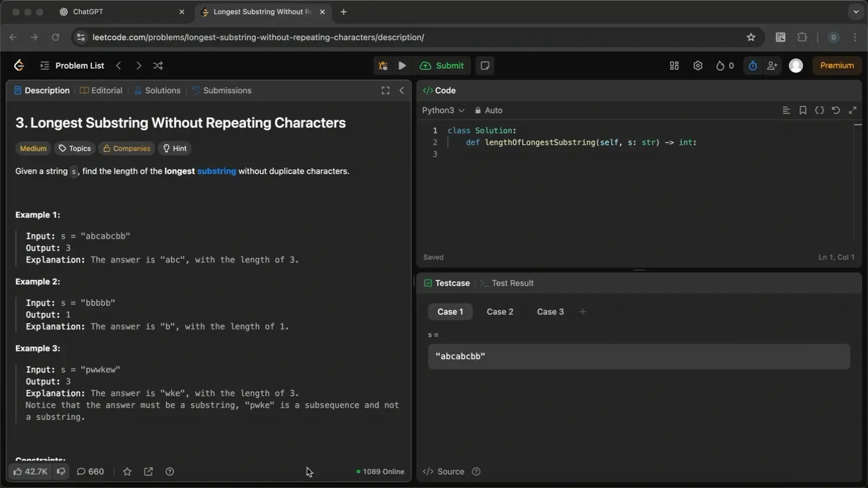Viewport: 868px width, 488px height.
Task: Bookmark this page star icon
Action: [751, 37]
